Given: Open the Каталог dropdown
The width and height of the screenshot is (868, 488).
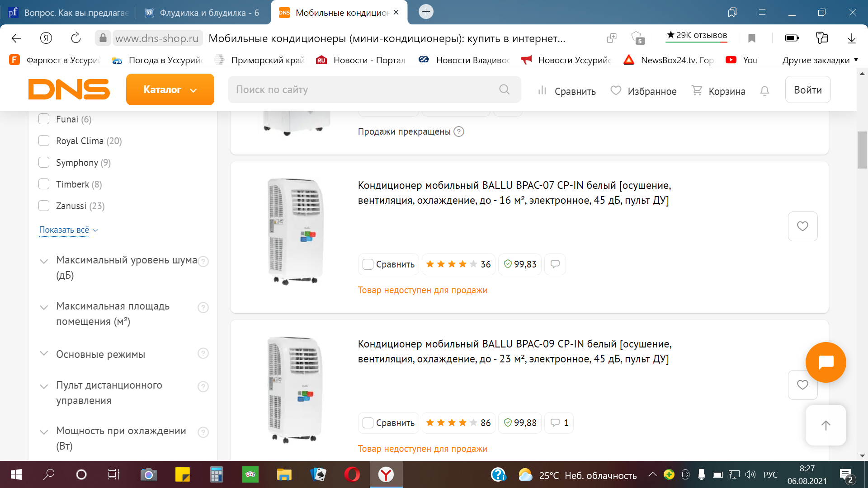Looking at the screenshot, I should click(x=170, y=89).
